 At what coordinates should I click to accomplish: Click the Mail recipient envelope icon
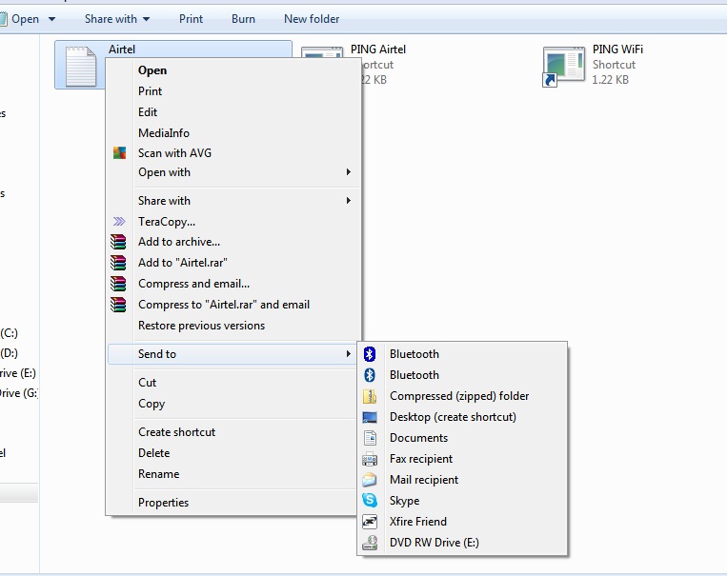(370, 480)
